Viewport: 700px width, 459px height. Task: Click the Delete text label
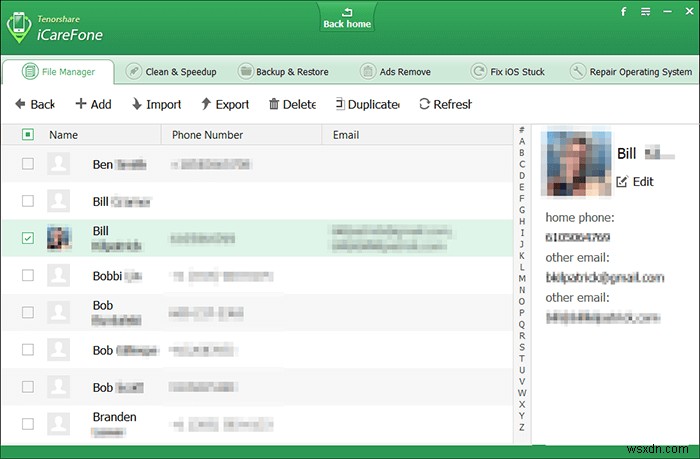(299, 104)
